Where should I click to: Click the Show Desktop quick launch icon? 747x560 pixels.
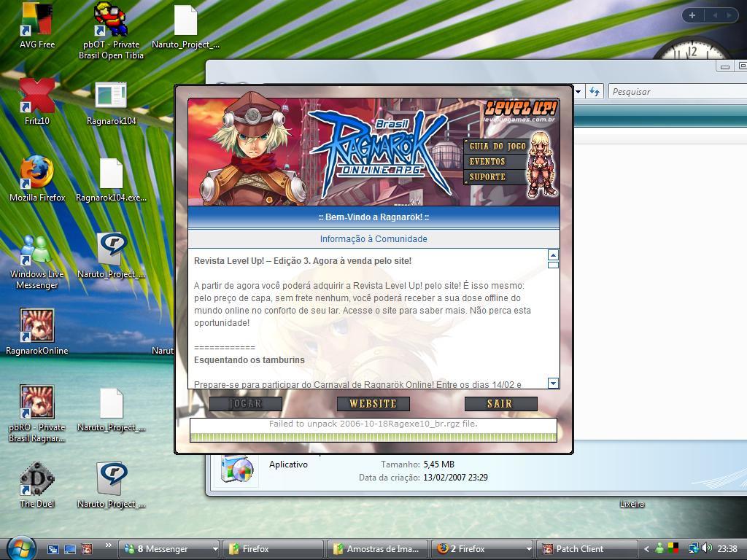tap(70, 549)
